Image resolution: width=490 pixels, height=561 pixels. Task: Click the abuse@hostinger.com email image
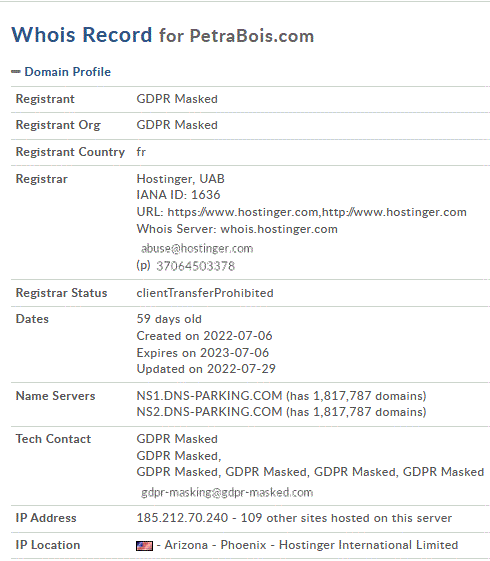pyautogui.click(x=197, y=248)
